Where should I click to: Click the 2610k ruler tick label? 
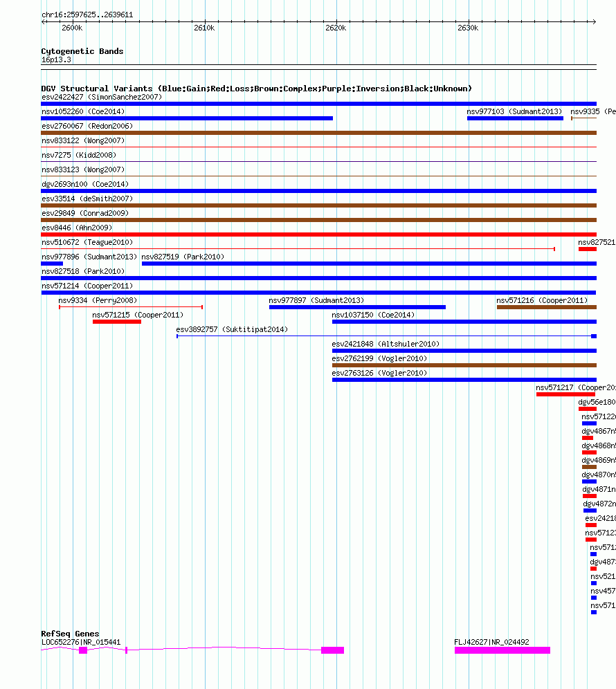click(204, 28)
